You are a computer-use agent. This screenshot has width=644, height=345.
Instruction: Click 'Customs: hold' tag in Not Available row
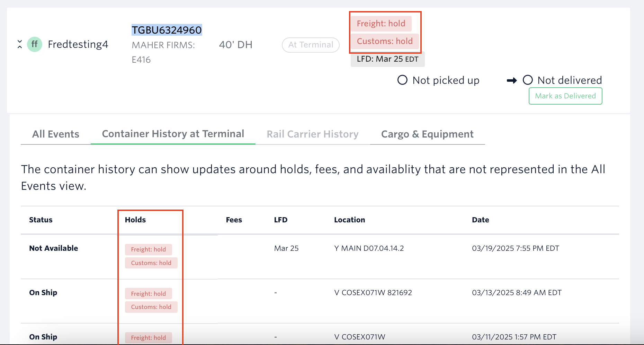point(151,263)
